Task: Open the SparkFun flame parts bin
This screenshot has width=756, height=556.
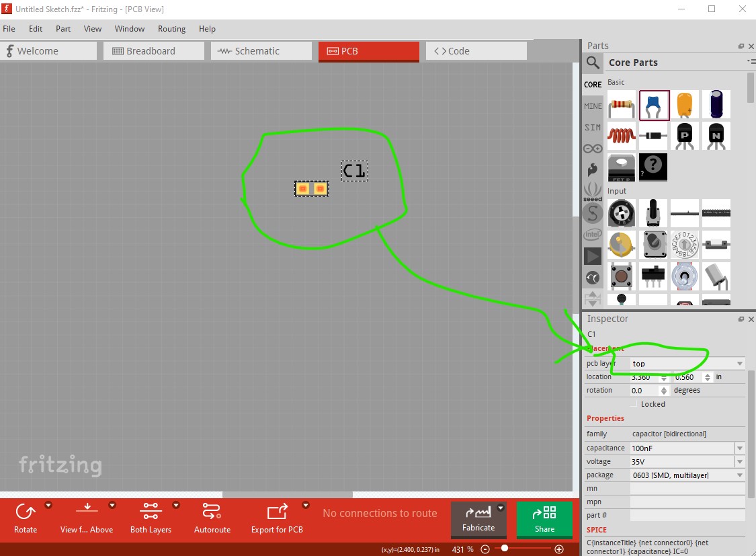Action: (593, 169)
